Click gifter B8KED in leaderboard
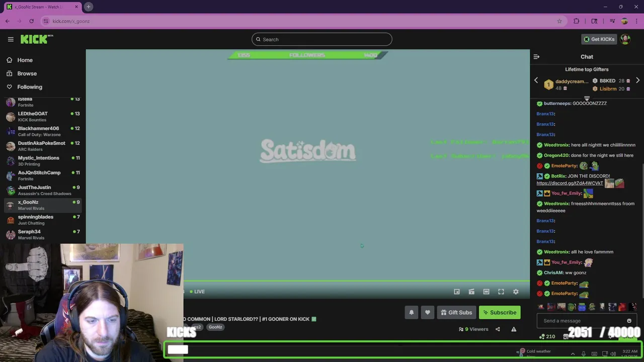 [x=607, y=81]
